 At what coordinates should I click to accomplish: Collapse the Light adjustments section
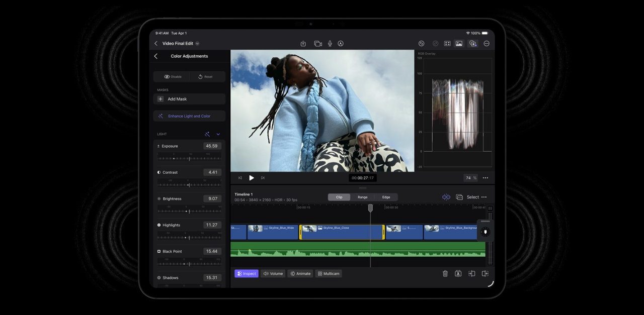(218, 134)
